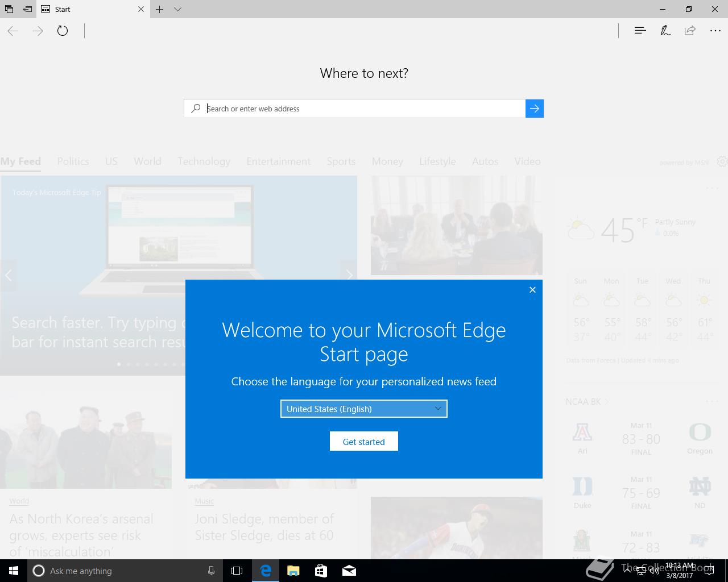728x582 pixels.
Task: Open the Windows Start menu
Action: pyautogui.click(x=14, y=571)
